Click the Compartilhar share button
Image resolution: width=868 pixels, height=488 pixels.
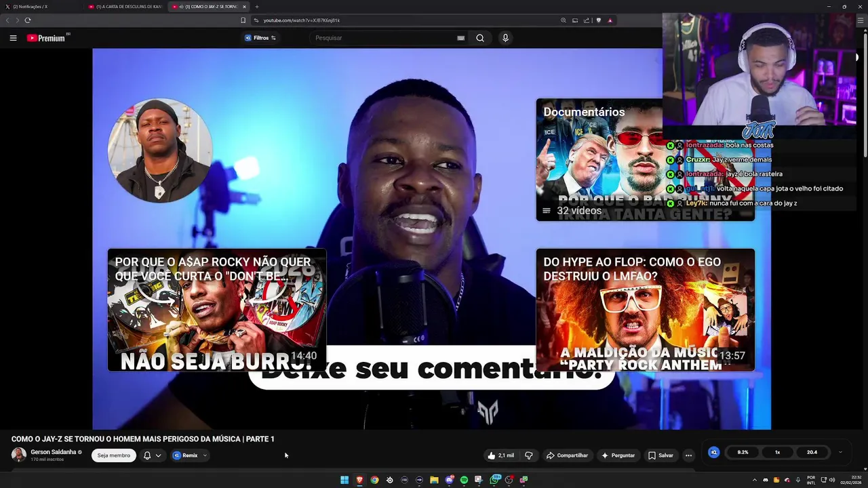(567, 455)
